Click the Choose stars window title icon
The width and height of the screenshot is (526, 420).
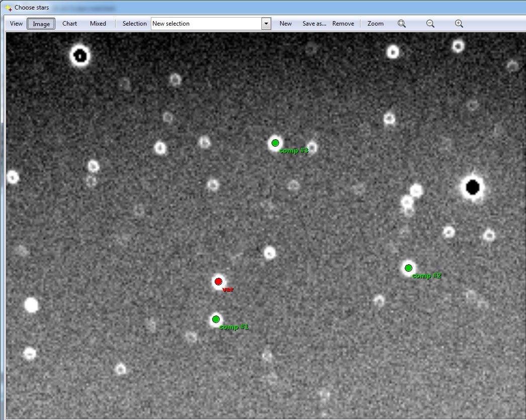pyautogui.click(x=8, y=8)
